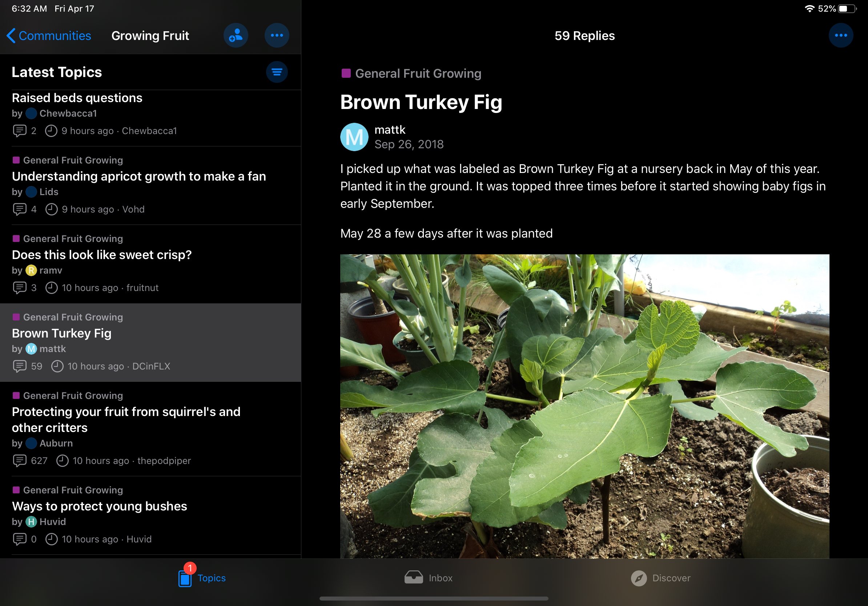The width and height of the screenshot is (868, 606).
Task: Click Huvid's green H avatar
Action: (x=31, y=522)
